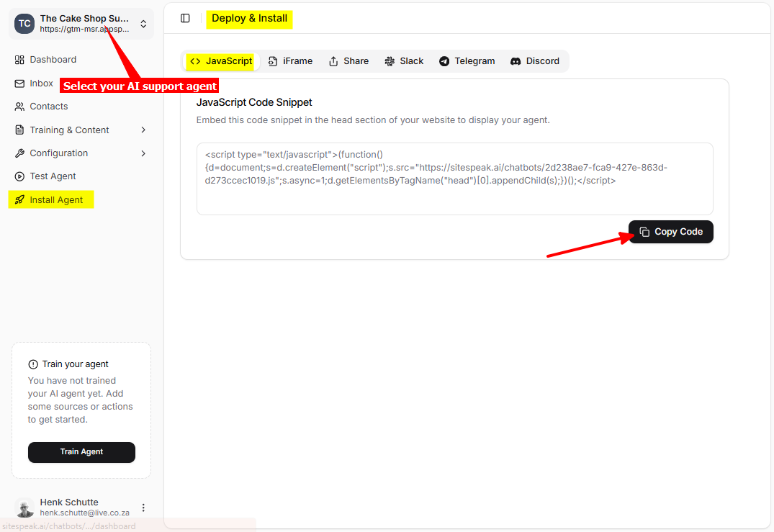The height and width of the screenshot is (532, 774).
Task: Switch to the JavaScript tab
Action: coord(221,61)
